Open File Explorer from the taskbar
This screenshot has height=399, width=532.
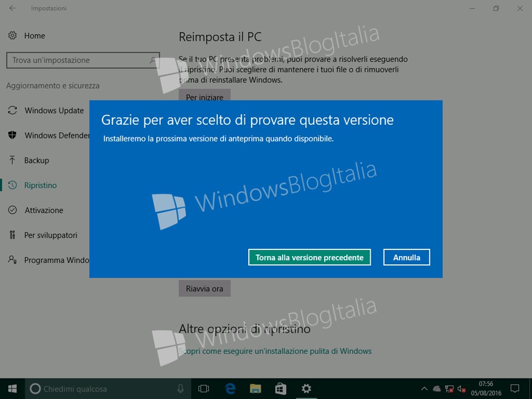click(255, 388)
